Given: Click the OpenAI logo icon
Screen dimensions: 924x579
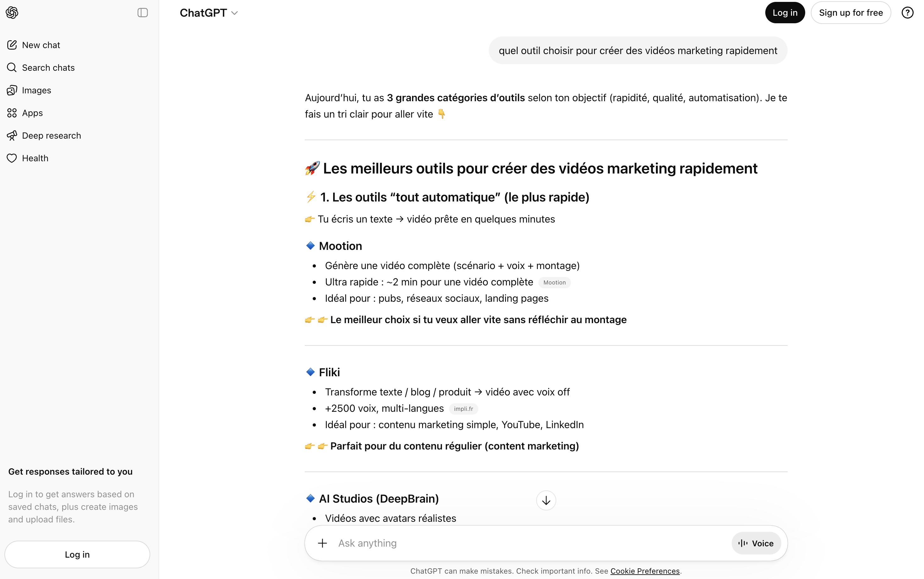Looking at the screenshot, I should (12, 13).
